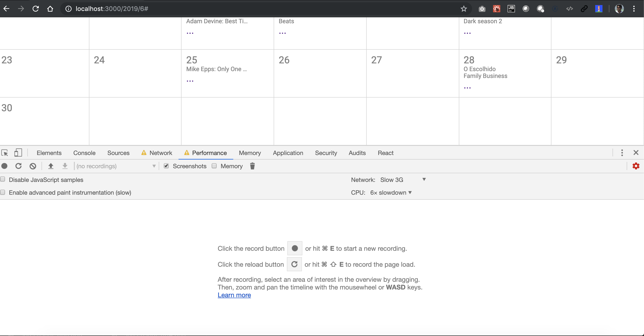Click the collect garbage trash icon
644x336 pixels.
coord(252,166)
